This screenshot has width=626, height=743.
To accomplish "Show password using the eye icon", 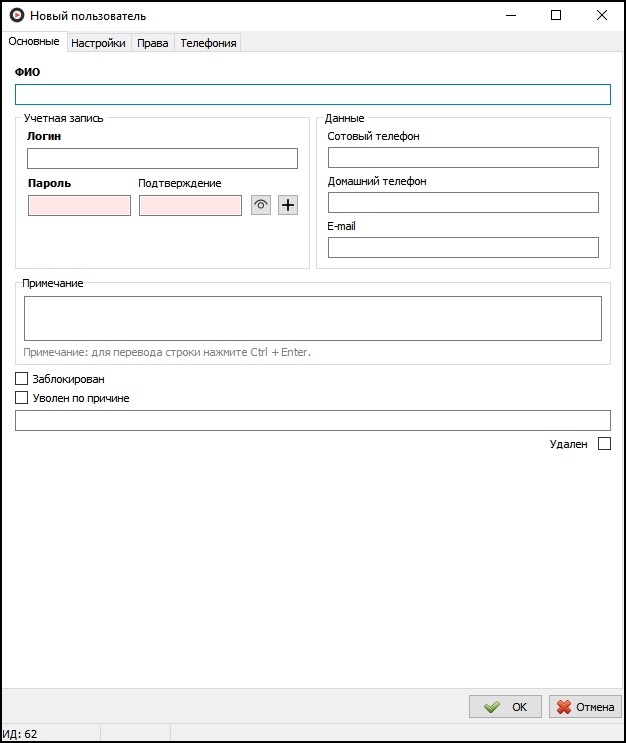I will pos(261,205).
